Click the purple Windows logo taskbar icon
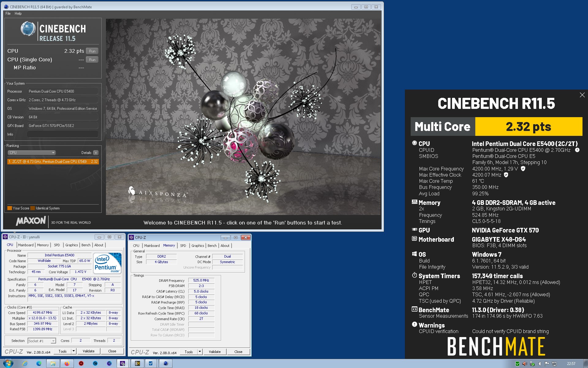This screenshot has width=588, height=368. point(109,363)
